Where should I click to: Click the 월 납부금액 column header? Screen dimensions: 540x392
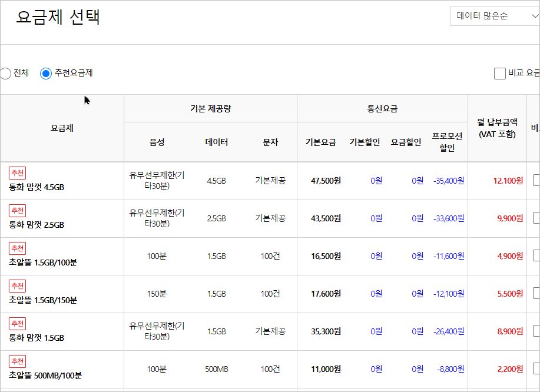(x=497, y=128)
